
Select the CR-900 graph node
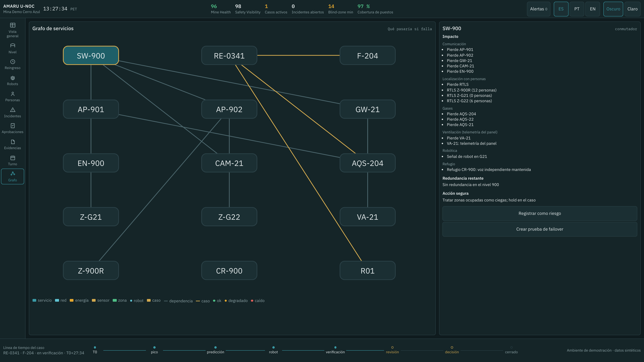pos(229,270)
